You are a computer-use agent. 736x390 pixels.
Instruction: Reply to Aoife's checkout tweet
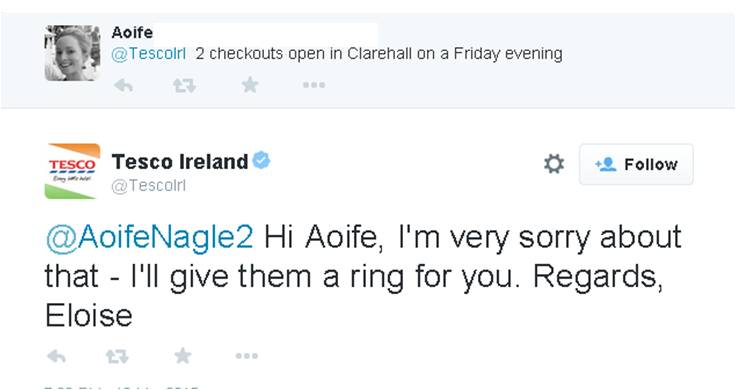click(123, 85)
